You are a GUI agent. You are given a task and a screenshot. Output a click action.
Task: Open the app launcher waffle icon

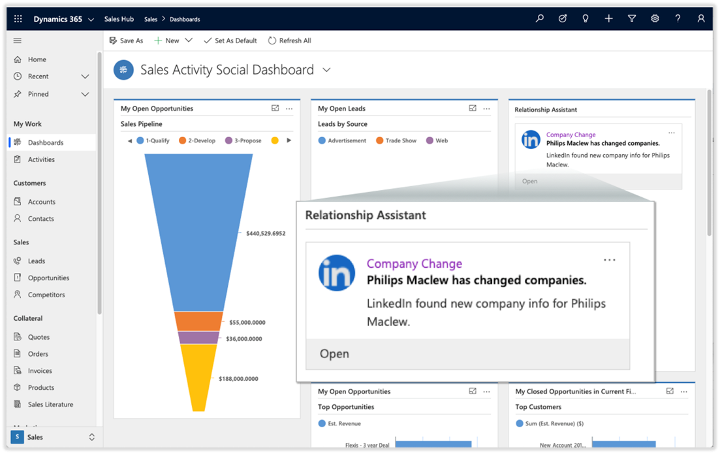click(x=18, y=18)
